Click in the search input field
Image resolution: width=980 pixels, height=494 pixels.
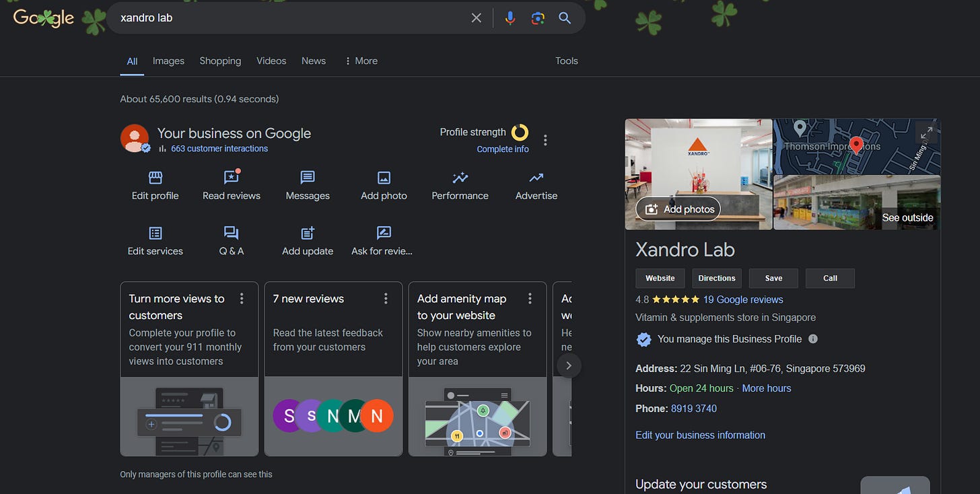(x=289, y=18)
